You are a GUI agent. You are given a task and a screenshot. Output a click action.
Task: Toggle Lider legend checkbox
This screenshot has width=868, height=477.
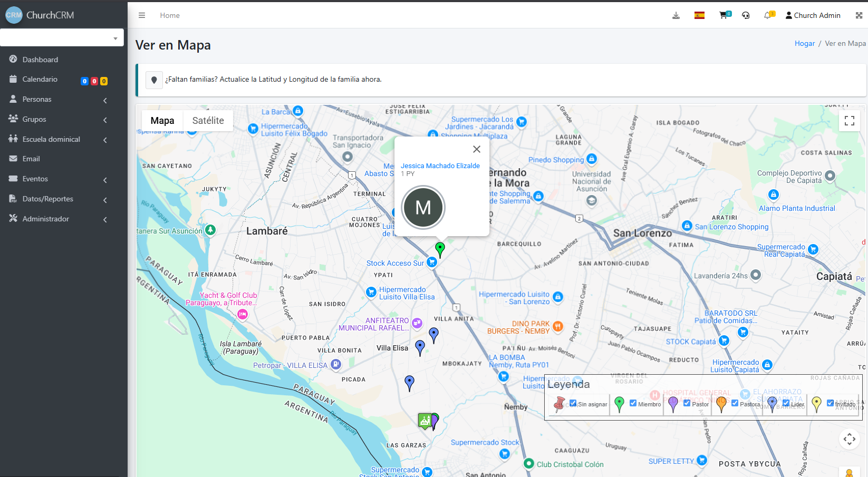click(x=786, y=403)
